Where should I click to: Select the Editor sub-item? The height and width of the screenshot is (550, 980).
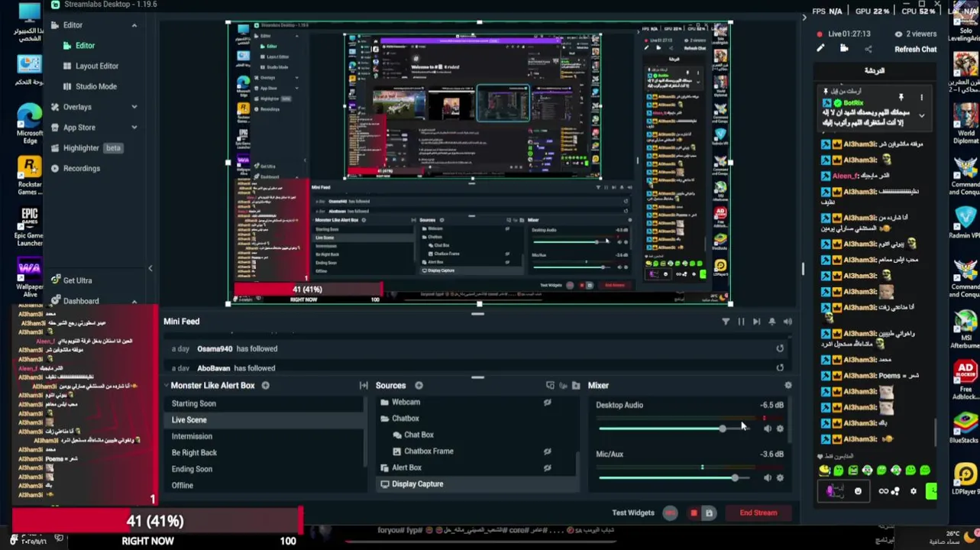point(85,45)
